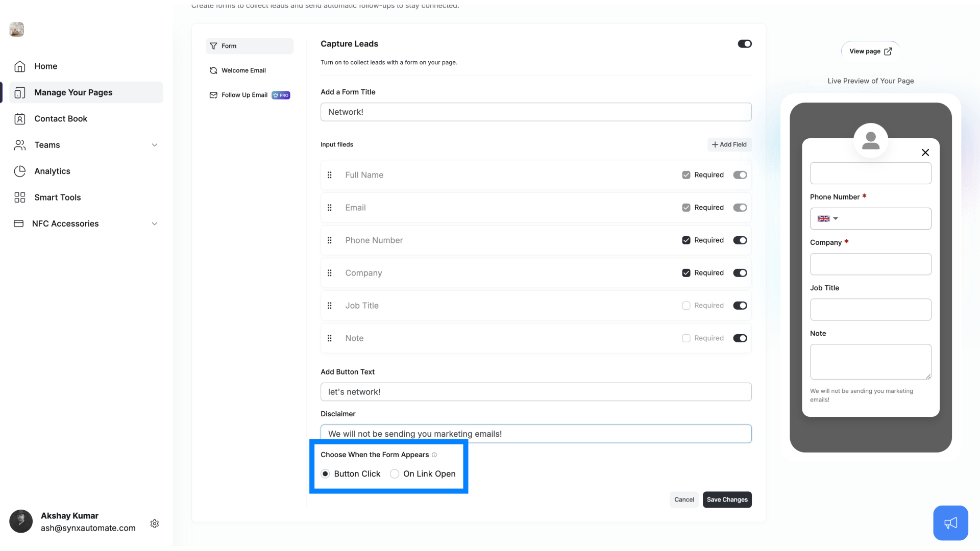Viewport: 980px width, 551px height.
Task: Click the Form icon in sidebar
Action: (213, 45)
